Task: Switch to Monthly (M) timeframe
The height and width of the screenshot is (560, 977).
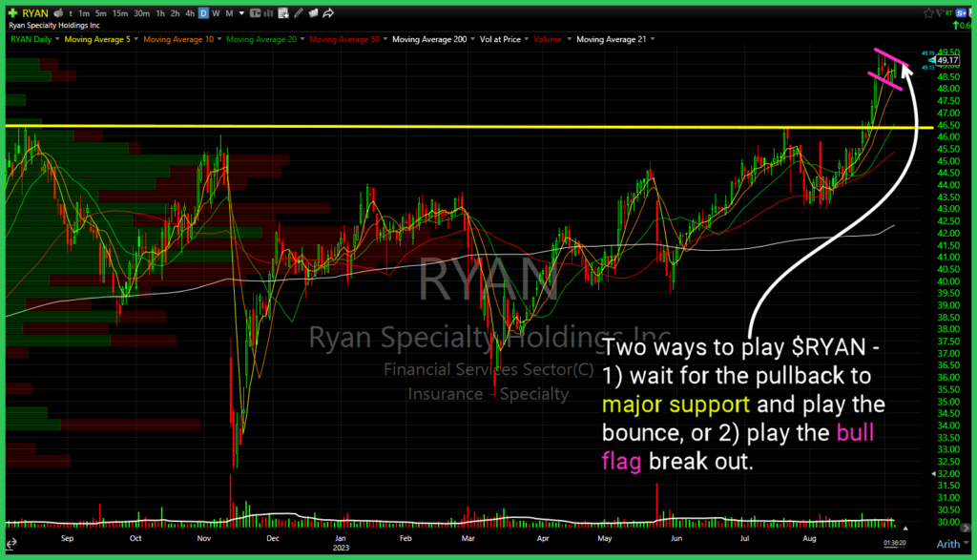Action: [x=229, y=13]
